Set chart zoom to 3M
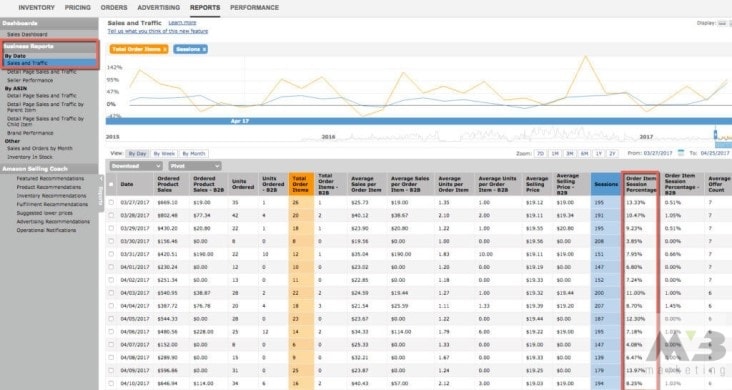The width and height of the screenshot is (732, 390). (570, 153)
